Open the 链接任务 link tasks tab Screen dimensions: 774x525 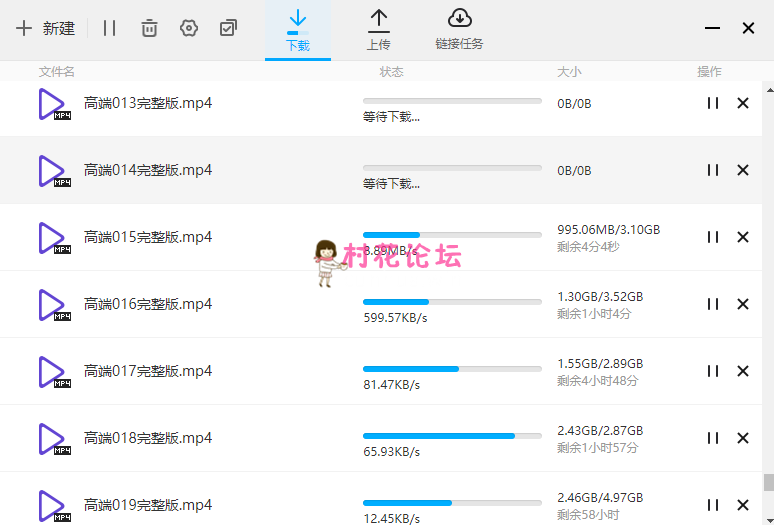coord(459,30)
